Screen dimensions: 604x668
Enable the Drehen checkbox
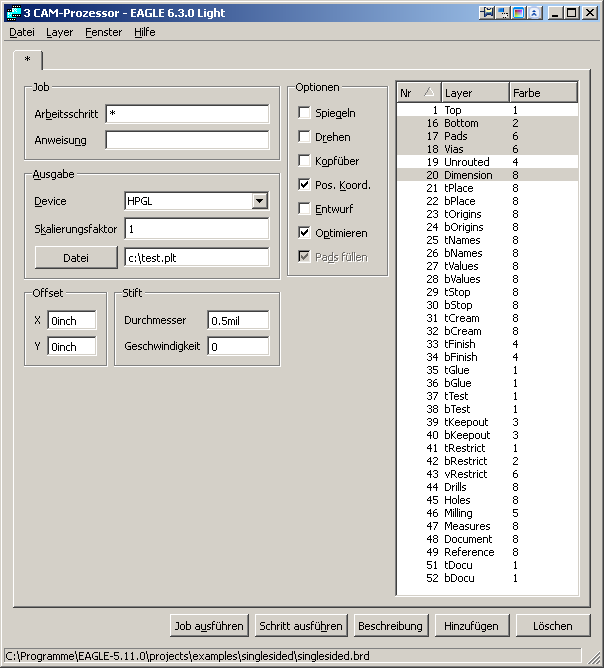[304, 137]
